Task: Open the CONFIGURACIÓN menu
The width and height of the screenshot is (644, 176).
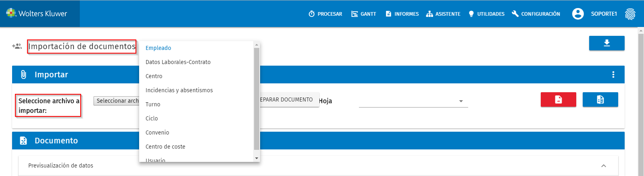Action: (536, 14)
